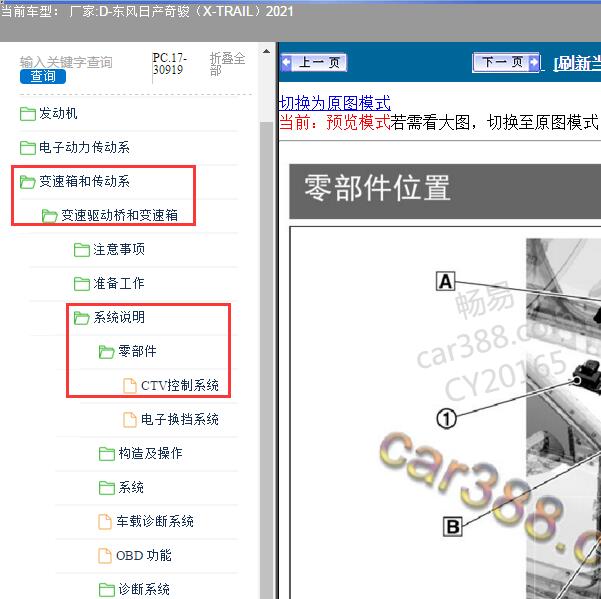Image resolution: width=601 pixels, height=599 pixels.
Task: Open the 构造及操作 tree entry
Action: 150,453
